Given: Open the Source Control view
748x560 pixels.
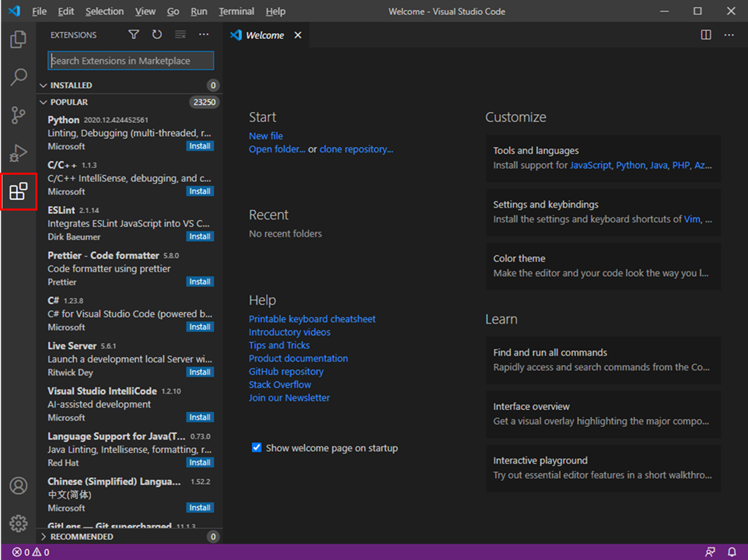Looking at the screenshot, I should click(18, 115).
